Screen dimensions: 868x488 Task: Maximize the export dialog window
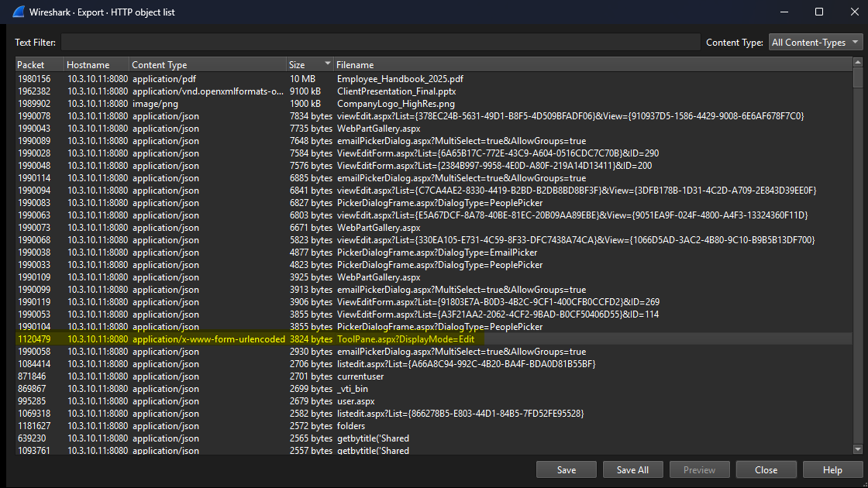point(819,12)
